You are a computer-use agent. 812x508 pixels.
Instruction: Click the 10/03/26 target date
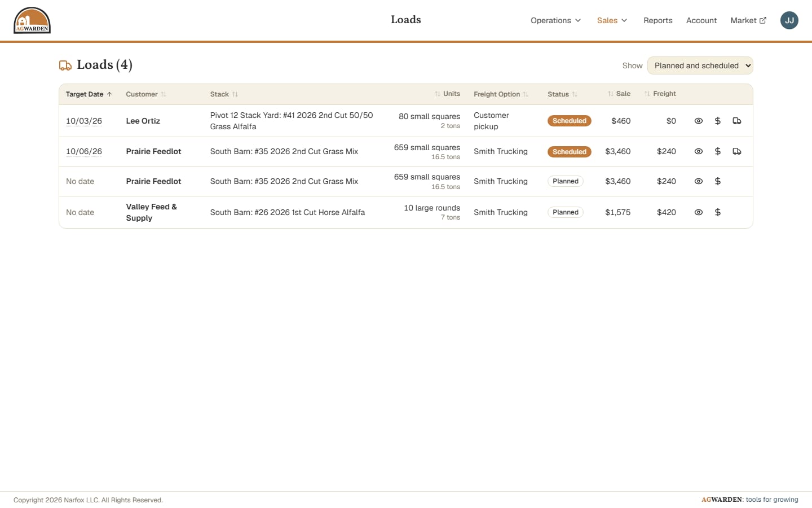84,121
